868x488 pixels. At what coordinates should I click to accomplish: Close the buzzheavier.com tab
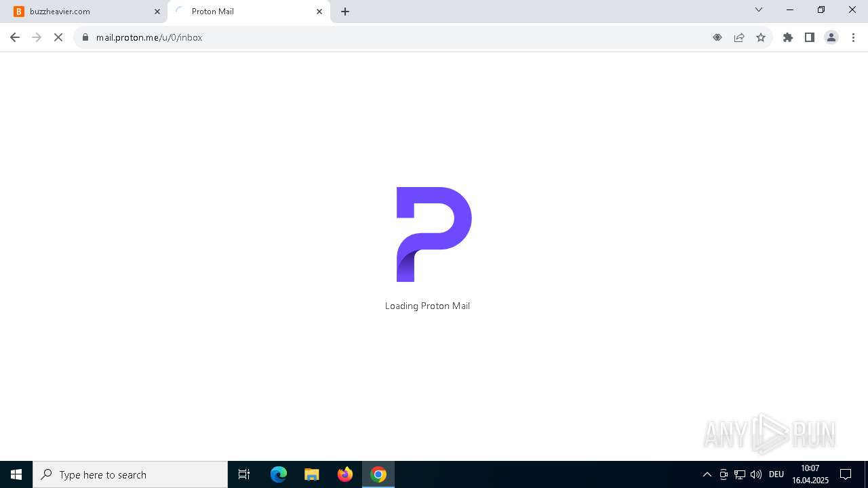(x=157, y=12)
